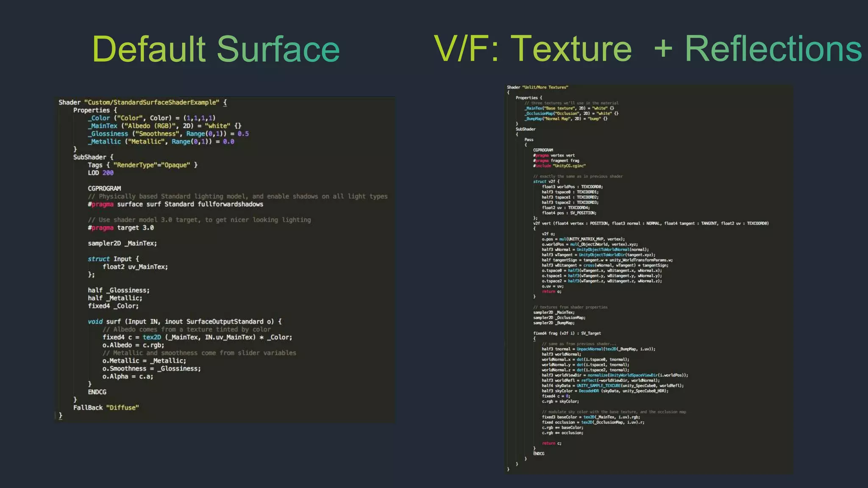Click the #pragma surface surf Standard line

pyautogui.click(x=175, y=205)
